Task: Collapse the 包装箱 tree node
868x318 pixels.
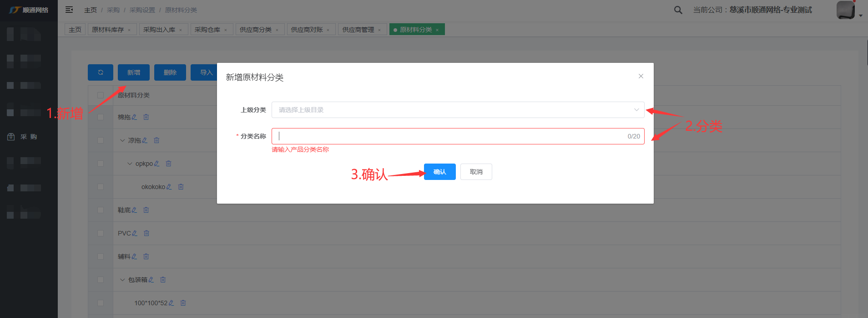Action: pyautogui.click(x=122, y=280)
